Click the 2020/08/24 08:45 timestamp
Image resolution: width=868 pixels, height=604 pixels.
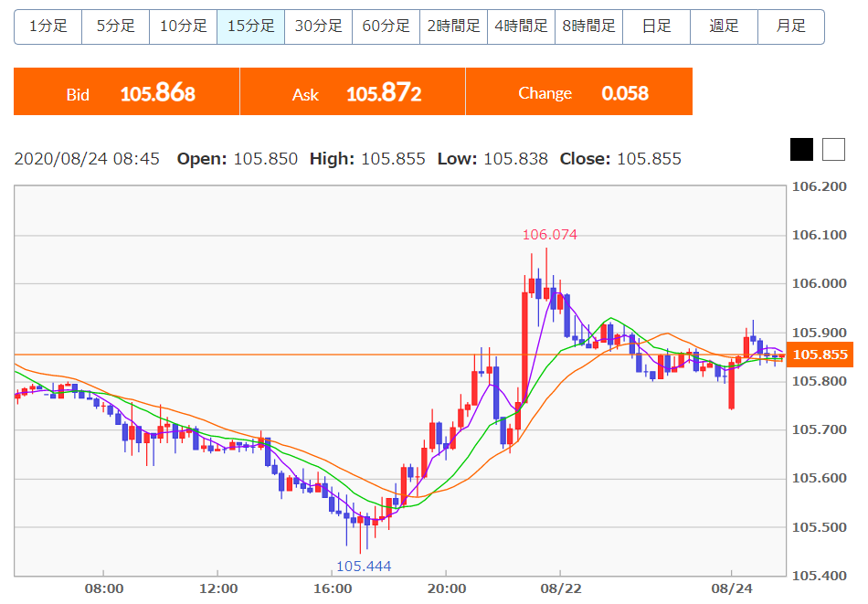coord(87,159)
